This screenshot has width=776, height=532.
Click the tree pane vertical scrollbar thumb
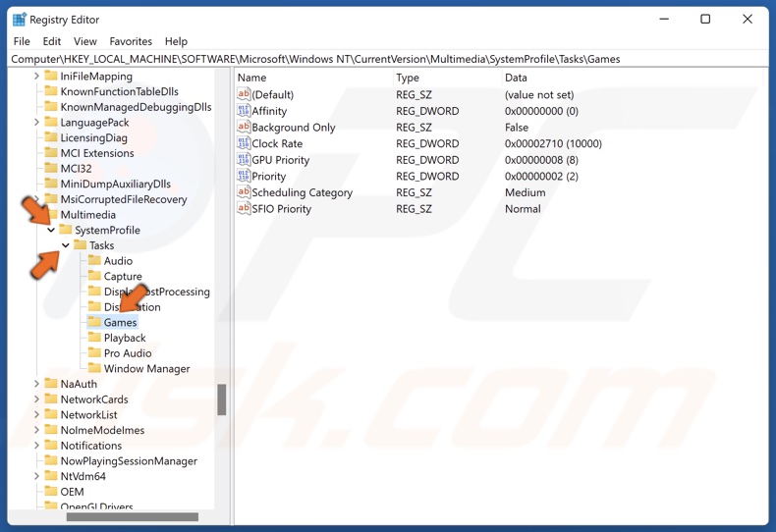tap(222, 399)
